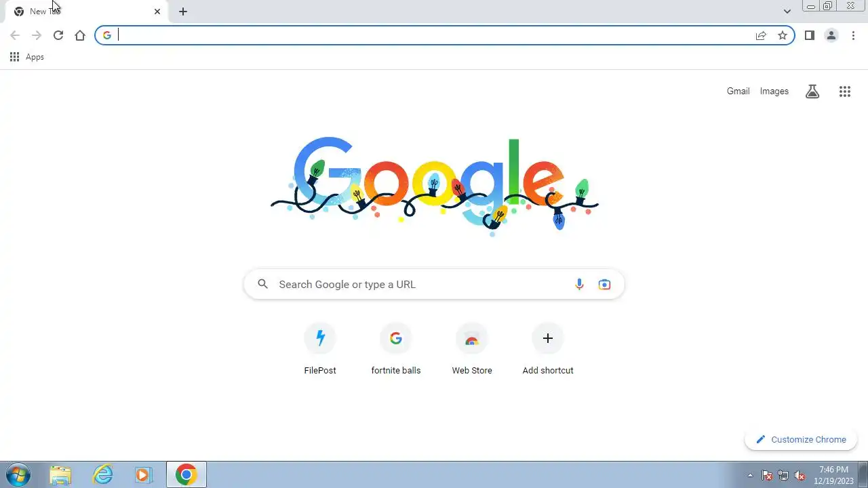The width and height of the screenshot is (868, 488).
Task: Focus the address bar input
Action: point(434,35)
